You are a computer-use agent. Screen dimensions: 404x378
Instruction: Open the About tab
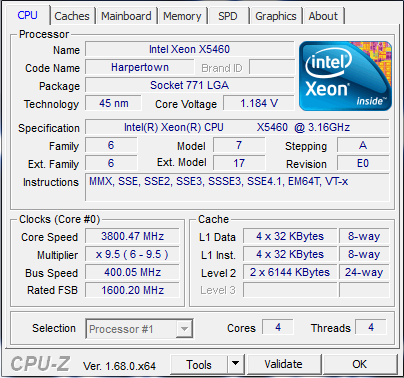pyautogui.click(x=323, y=16)
